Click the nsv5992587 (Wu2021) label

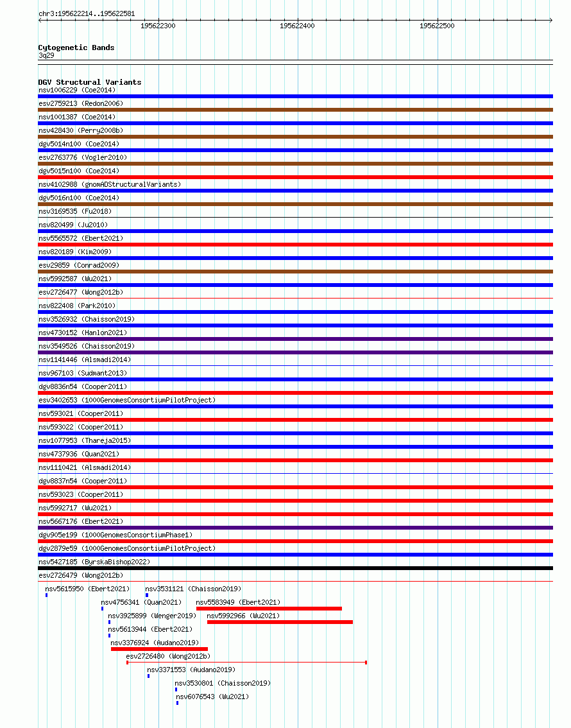(x=75, y=279)
